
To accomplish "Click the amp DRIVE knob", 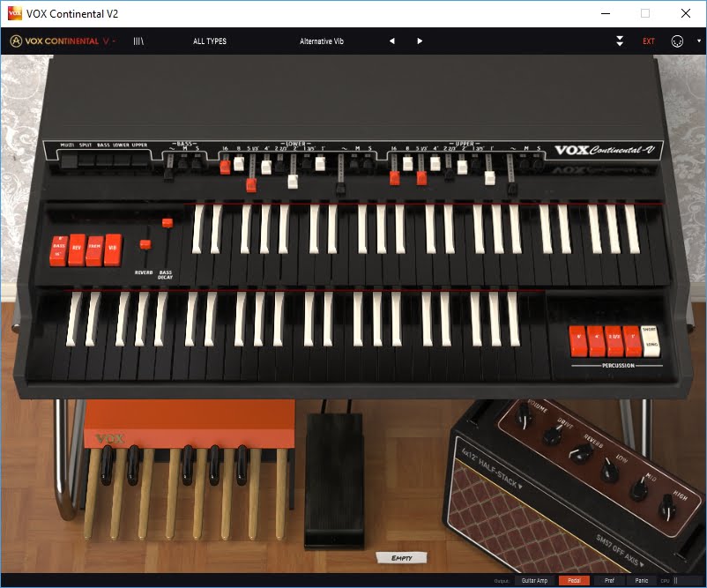I will pyautogui.click(x=552, y=435).
